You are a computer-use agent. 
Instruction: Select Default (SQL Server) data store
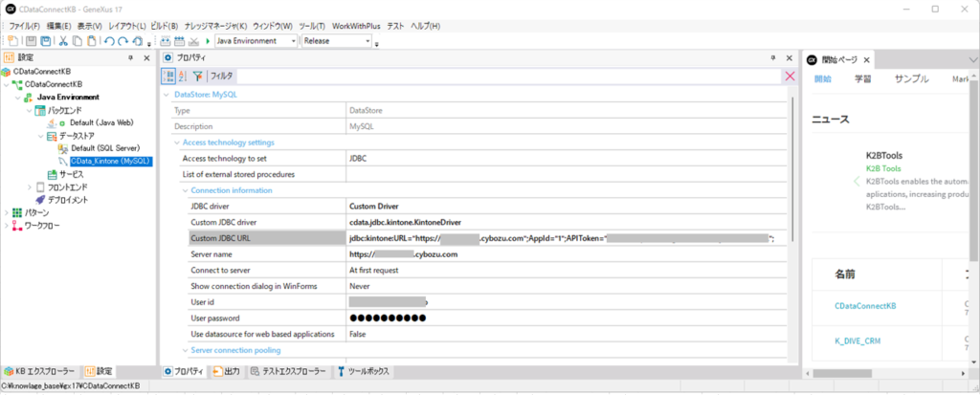click(x=104, y=148)
